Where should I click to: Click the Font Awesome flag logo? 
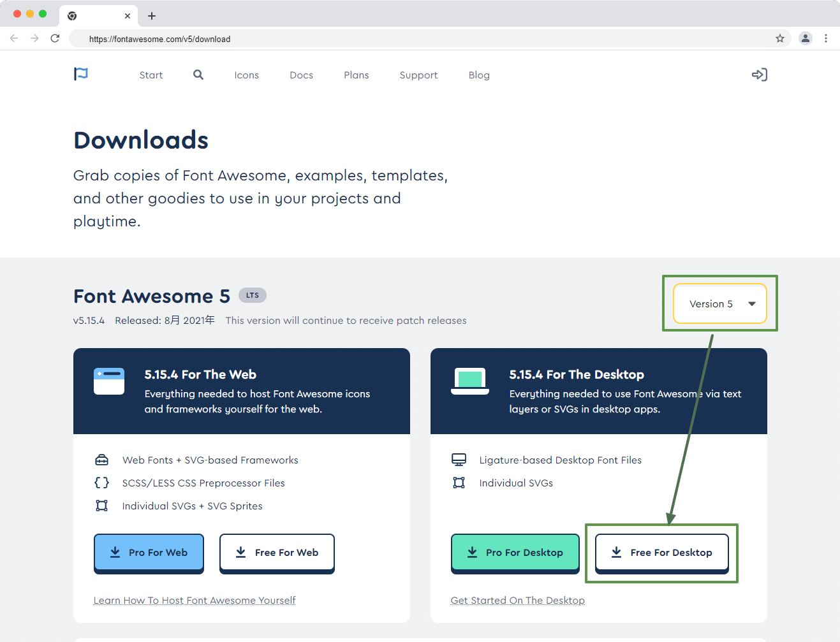click(81, 75)
